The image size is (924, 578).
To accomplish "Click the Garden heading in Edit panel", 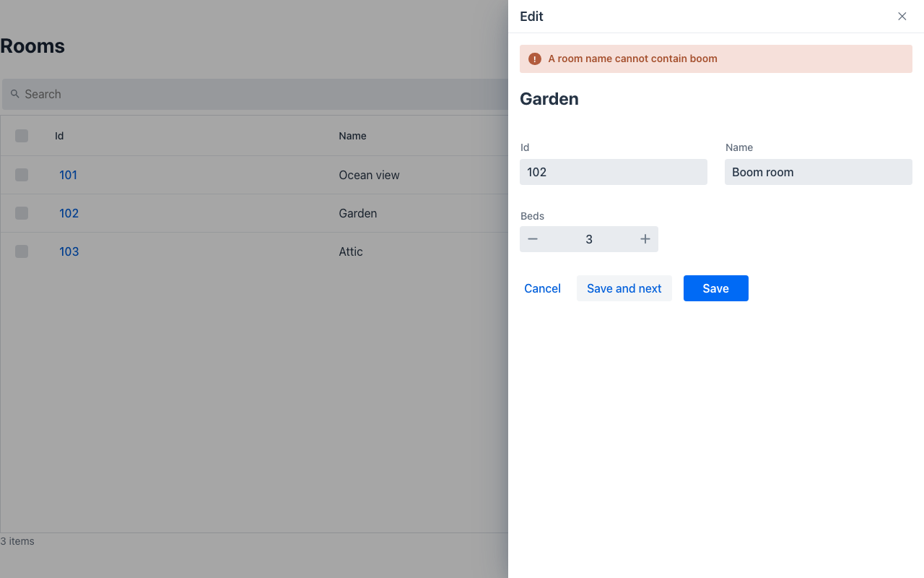I will [x=549, y=99].
